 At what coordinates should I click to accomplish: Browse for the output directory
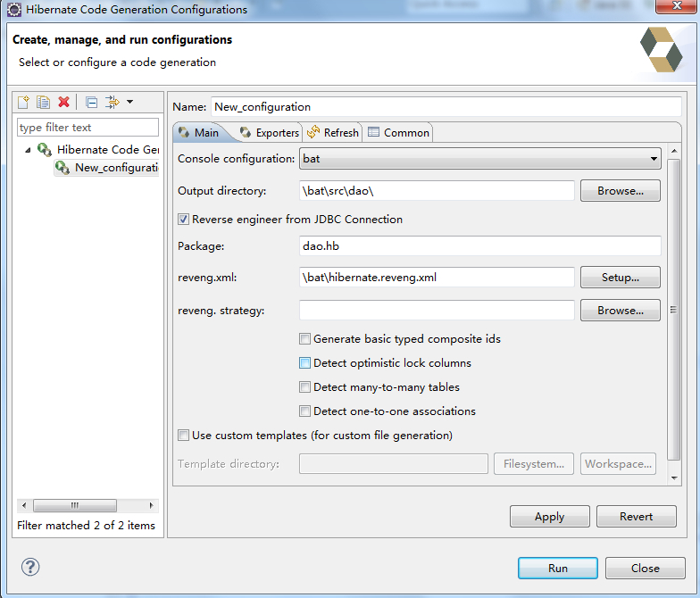[620, 191]
